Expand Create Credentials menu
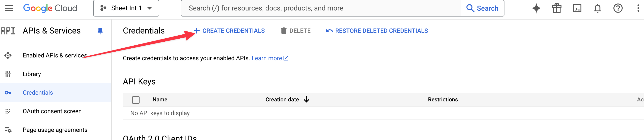 (x=229, y=31)
